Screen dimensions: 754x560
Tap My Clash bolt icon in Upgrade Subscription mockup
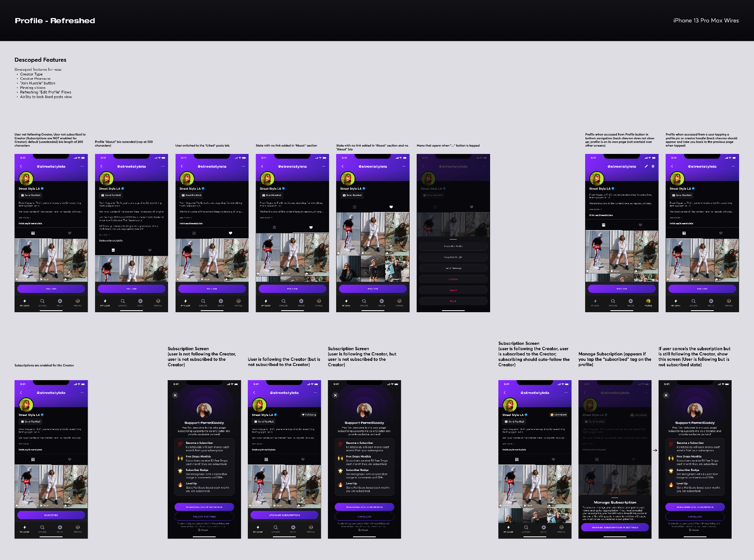258,527
